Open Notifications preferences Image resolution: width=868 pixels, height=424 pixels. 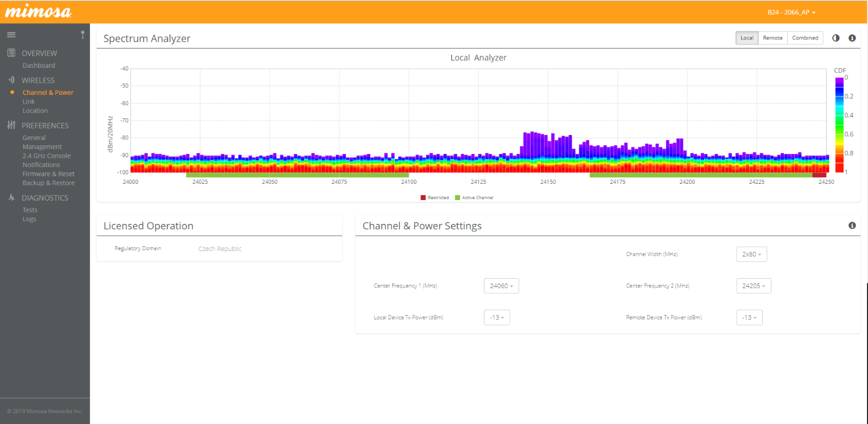point(41,165)
